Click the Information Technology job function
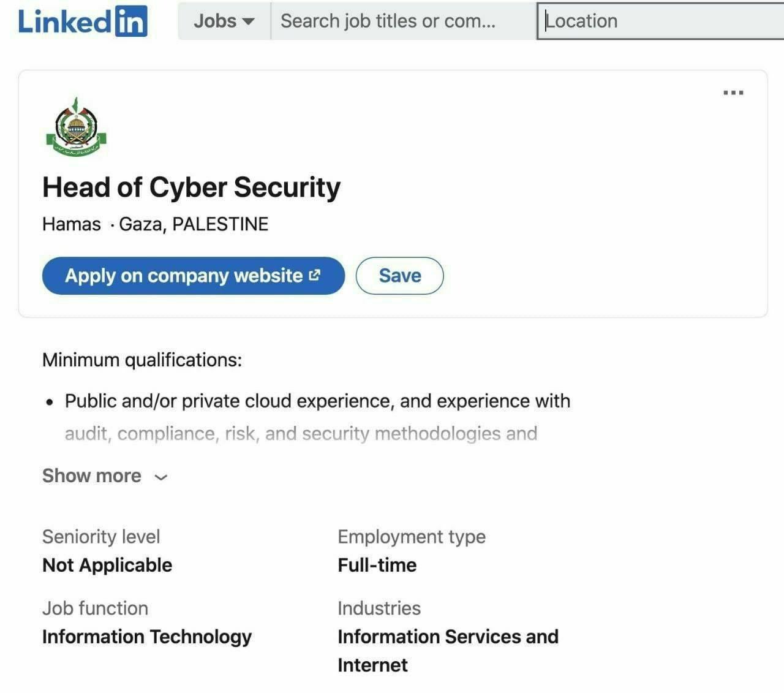 [x=147, y=637]
